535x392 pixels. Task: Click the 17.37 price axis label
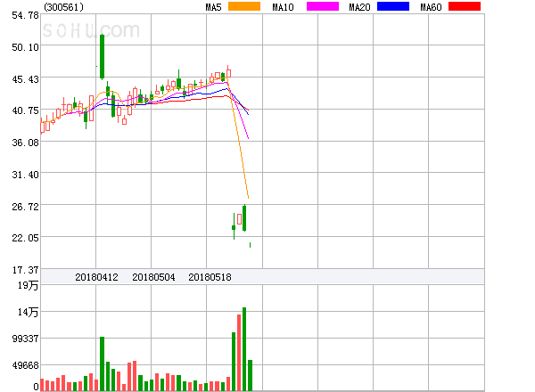click(x=25, y=270)
